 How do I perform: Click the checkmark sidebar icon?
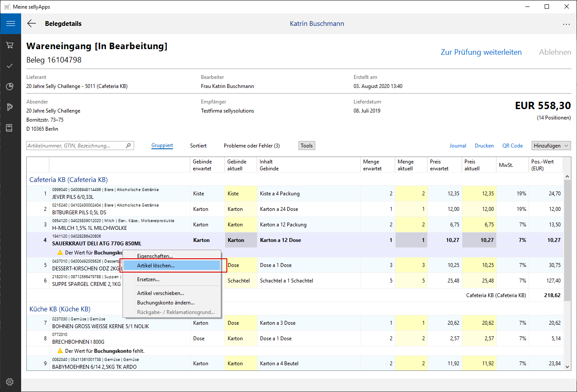(x=10, y=66)
